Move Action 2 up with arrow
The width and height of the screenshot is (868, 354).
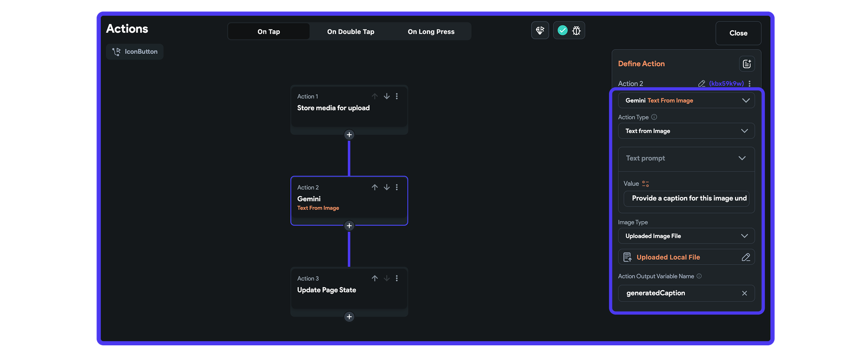375,187
